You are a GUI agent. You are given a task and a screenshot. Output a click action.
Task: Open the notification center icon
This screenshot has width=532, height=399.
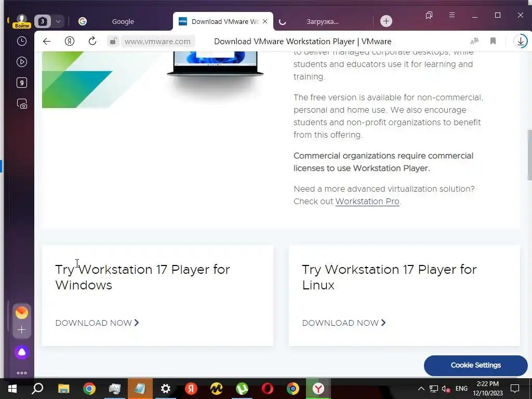[x=515, y=389]
